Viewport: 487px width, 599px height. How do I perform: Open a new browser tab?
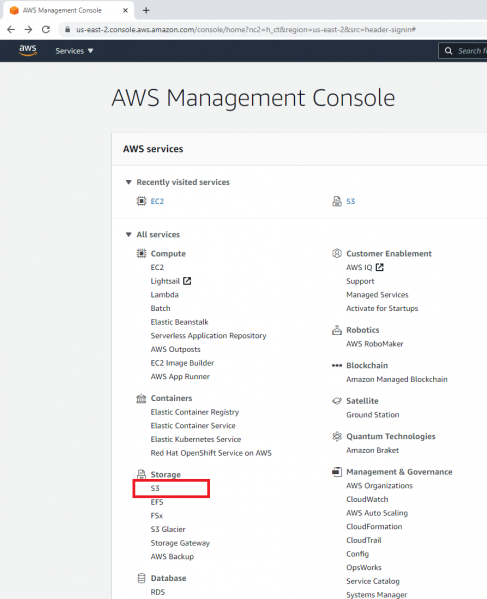(x=146, y=10)
